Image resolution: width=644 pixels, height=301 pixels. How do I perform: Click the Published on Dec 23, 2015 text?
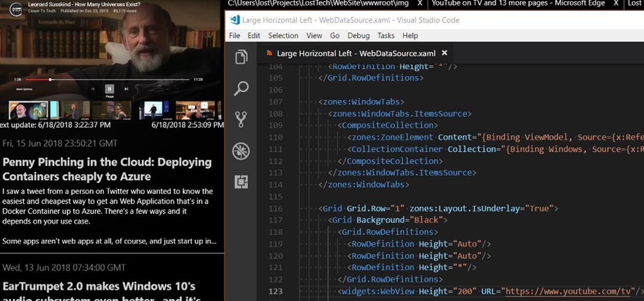coord(84,11)
